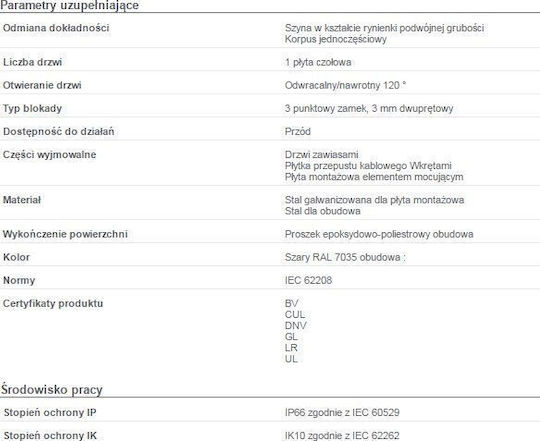Viewport: 540px width, 441px height.
Task: Click the 'Liczba drzwi' parameter label
Action: [32, 62]
